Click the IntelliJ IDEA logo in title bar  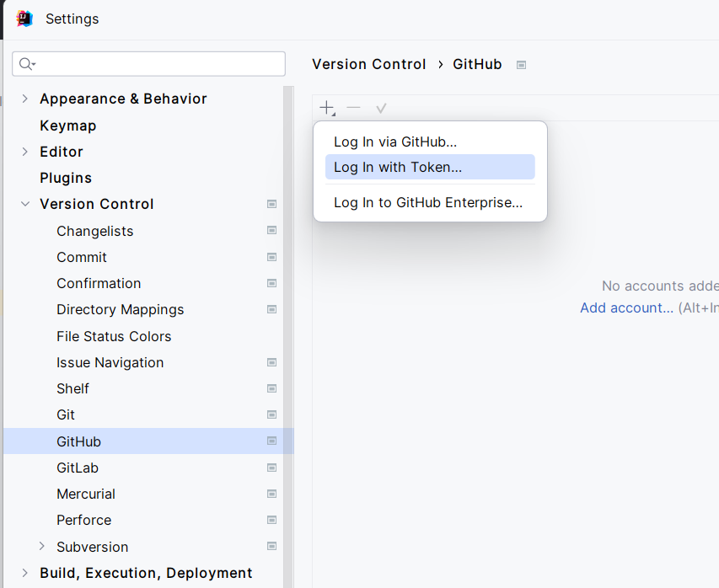(24, 19)
